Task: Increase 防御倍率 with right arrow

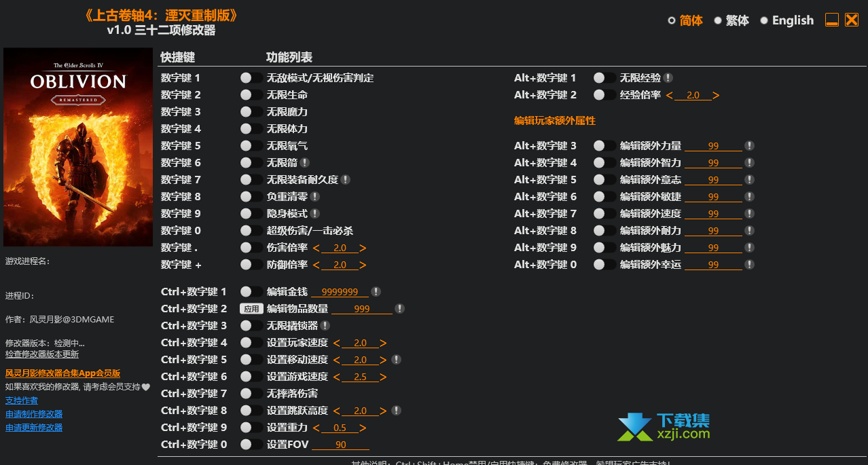Action: pyautogui.click(x=363, y=265)
